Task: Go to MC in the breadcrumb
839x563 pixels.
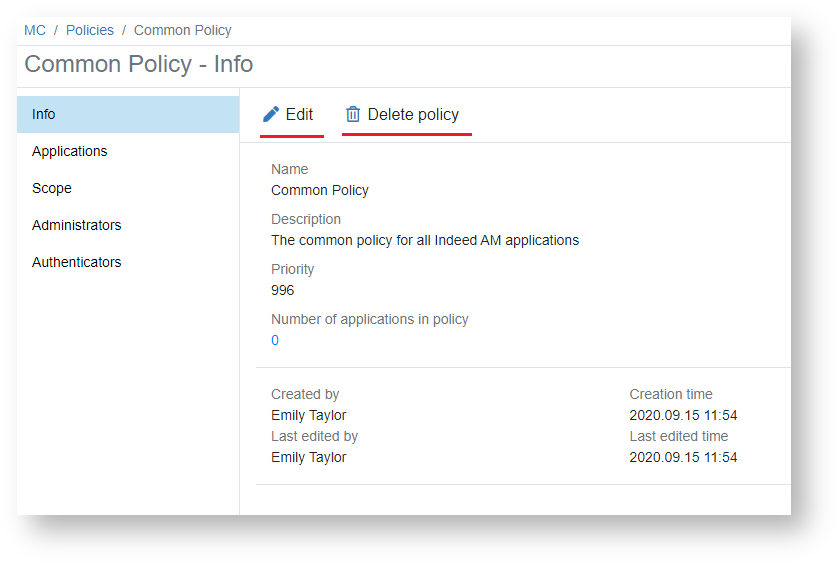Action: coord(35,31)
